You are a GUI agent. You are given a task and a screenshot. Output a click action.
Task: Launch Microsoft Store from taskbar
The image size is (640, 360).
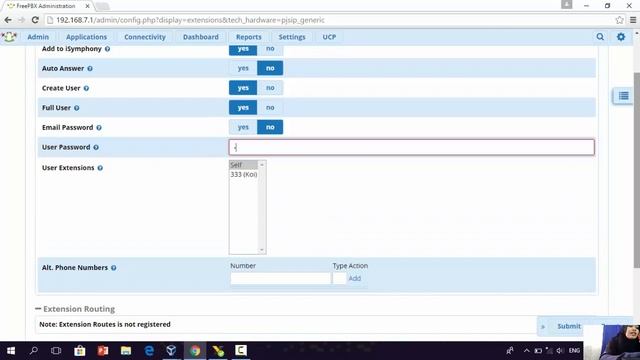point(80,351)
